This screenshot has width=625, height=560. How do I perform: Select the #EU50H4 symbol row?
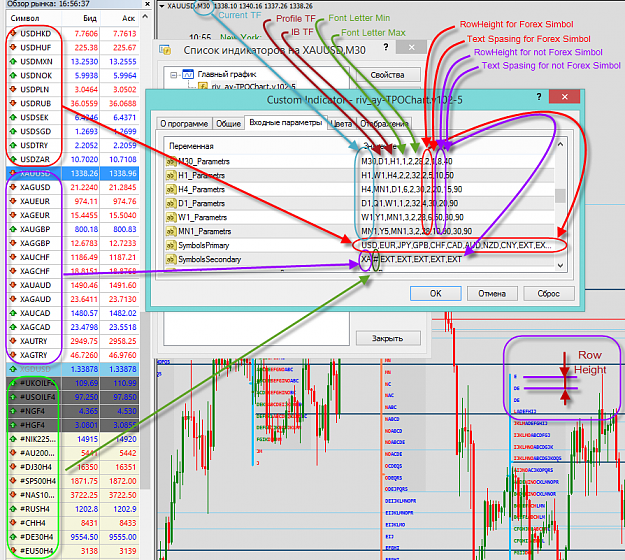[73, 551]
